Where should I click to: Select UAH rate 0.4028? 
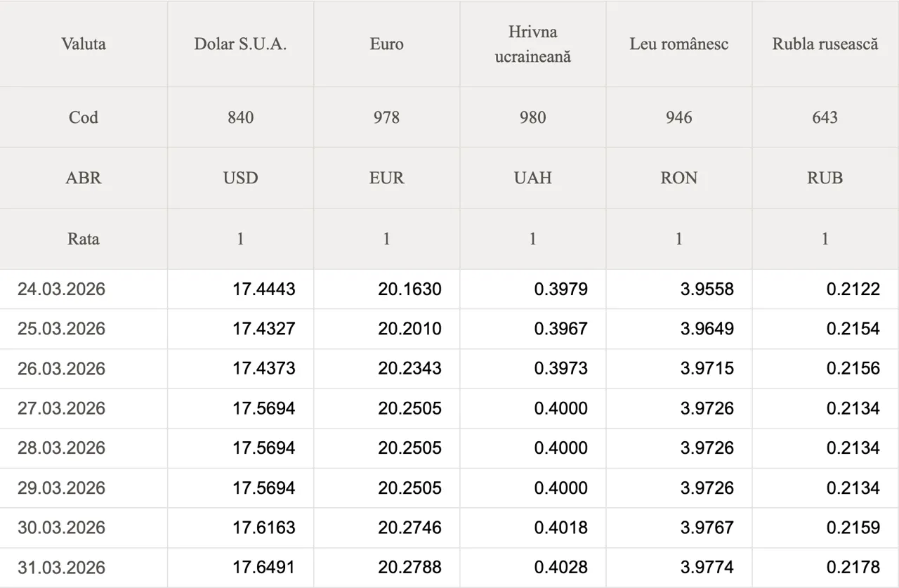(560, 567)
